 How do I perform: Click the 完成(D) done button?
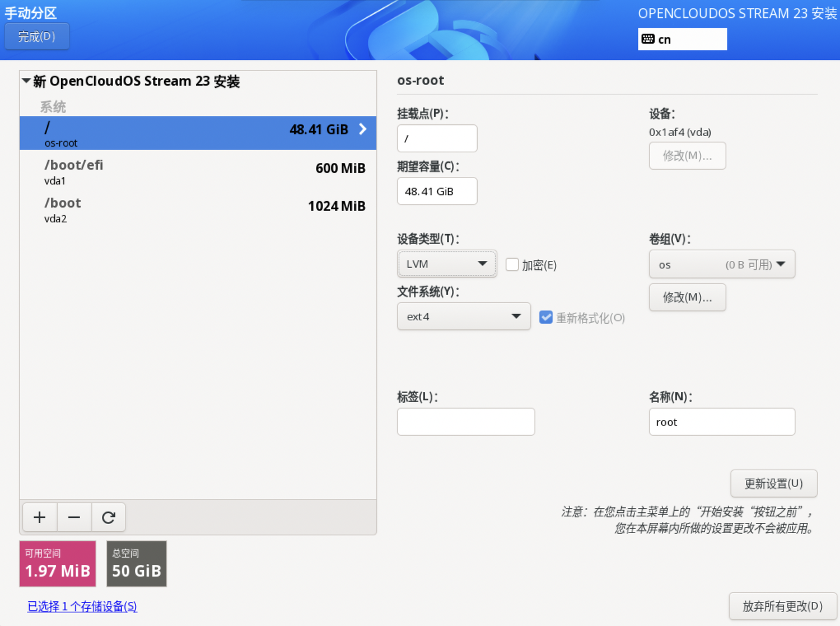[37, 36]
